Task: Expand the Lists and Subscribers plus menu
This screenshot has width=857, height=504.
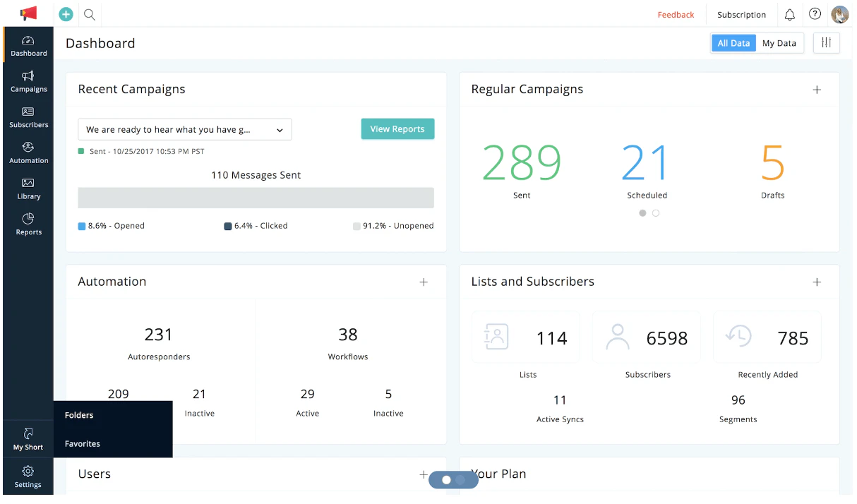Action: [x=817, y=282]
